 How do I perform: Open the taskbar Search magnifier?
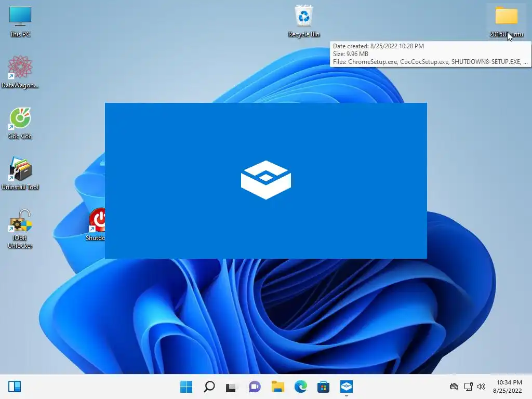click(209, 387)
